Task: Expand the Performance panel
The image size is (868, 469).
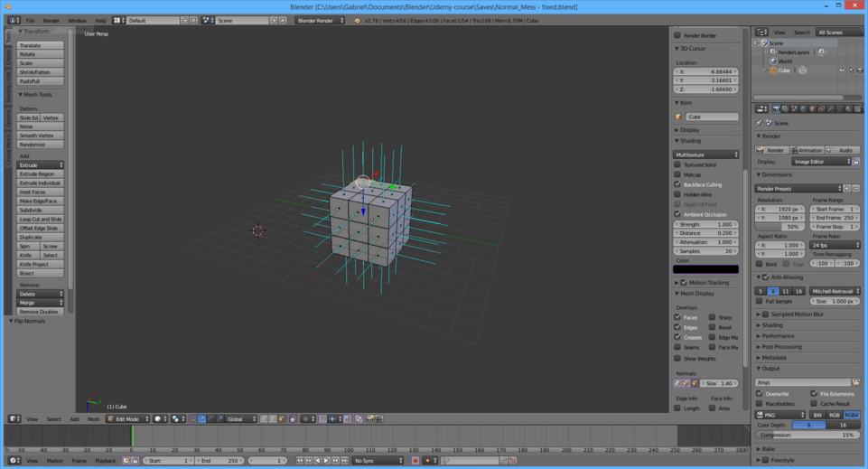Action: coord(778,336)
